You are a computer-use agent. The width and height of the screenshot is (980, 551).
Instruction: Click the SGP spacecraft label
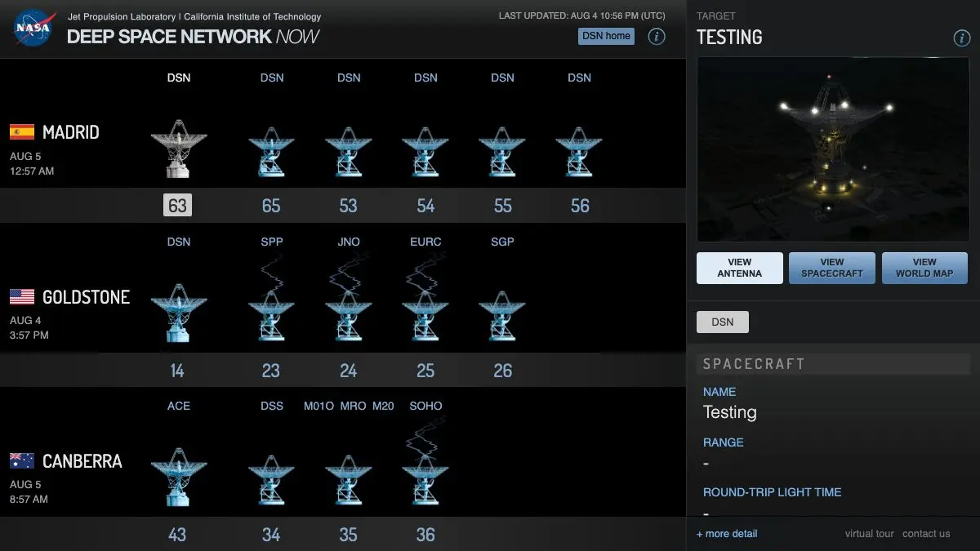[x=502, y=242]
